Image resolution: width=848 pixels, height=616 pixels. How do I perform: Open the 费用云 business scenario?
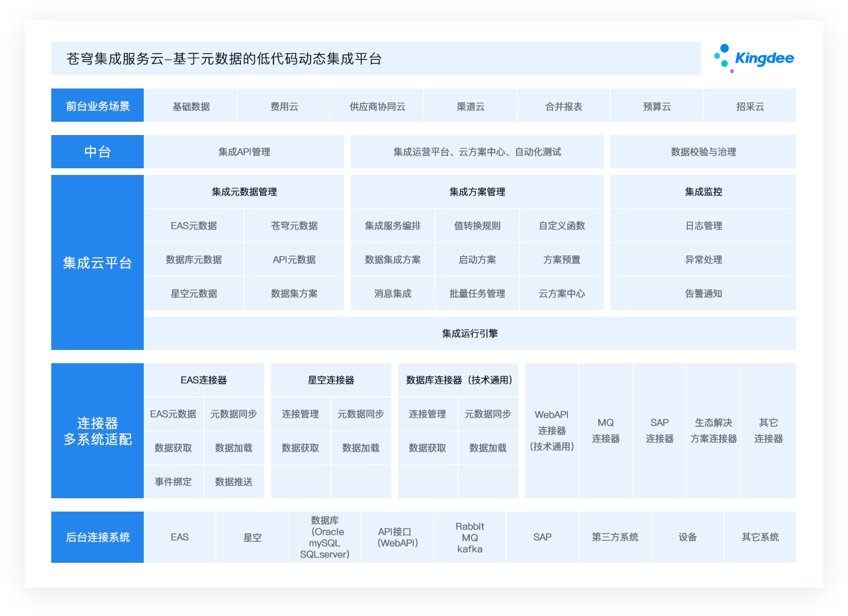point(284,106)
